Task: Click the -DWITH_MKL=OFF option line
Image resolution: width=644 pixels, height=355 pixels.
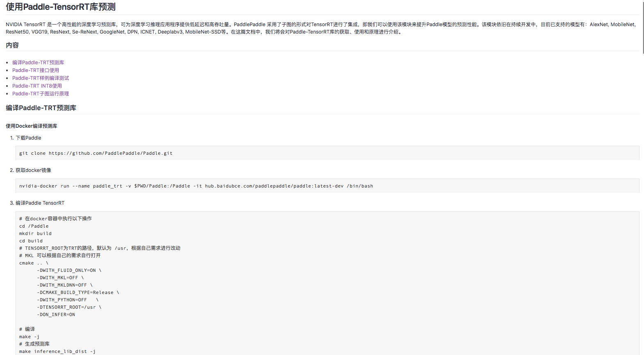Action: (x=60, y=278)
